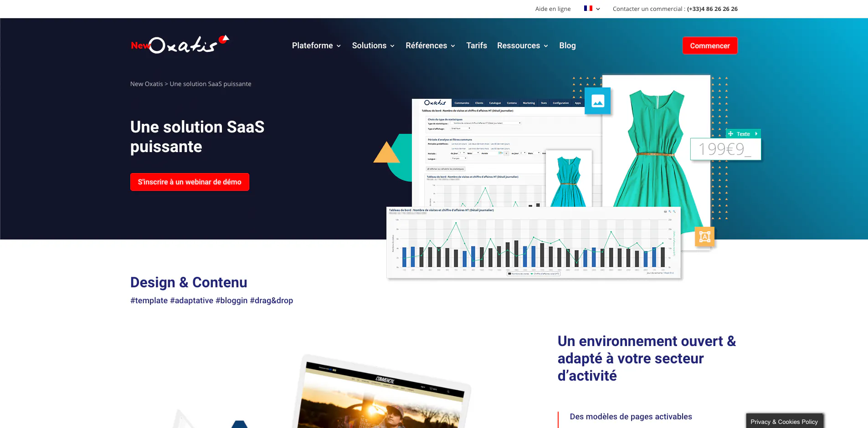The height and width of the screenshot is (428, 868).
Task: Click the New Oxatis breadcrumb link
Action: 146,84
